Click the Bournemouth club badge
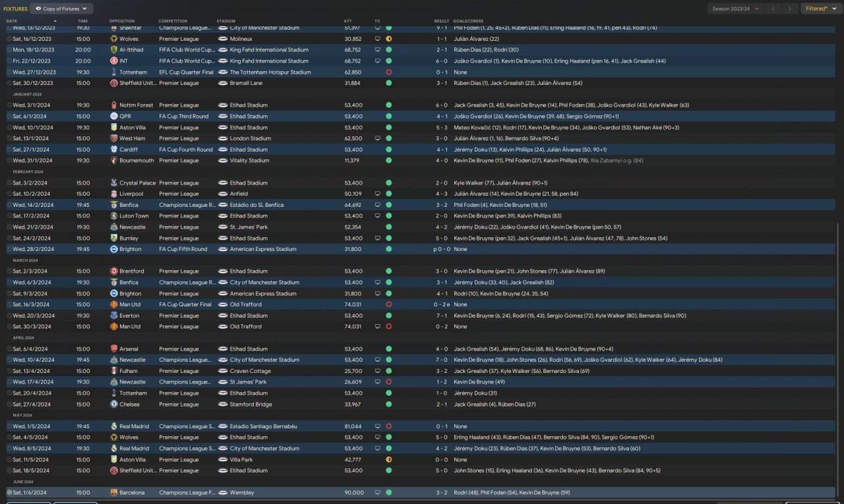 [114, 161]
